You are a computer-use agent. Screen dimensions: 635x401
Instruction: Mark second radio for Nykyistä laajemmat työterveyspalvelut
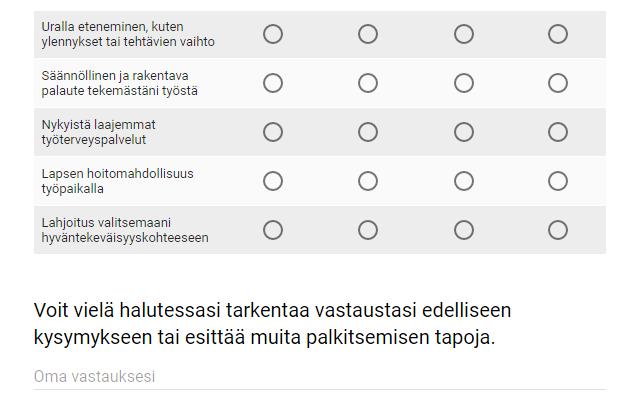pos(368,132)
